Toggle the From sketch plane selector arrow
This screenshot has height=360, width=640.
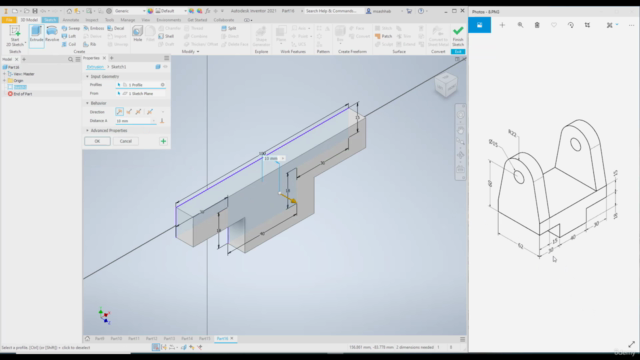119,93
